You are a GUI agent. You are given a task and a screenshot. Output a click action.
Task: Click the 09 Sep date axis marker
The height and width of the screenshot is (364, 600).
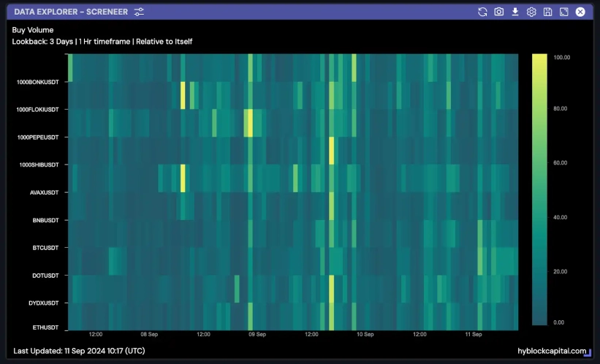(x=257, y=335)
